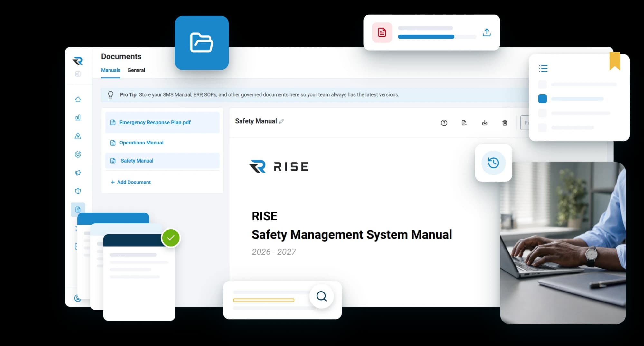Click the green checkmark badge
Viewport: 644px width, 346px height.
coord(171,238)
